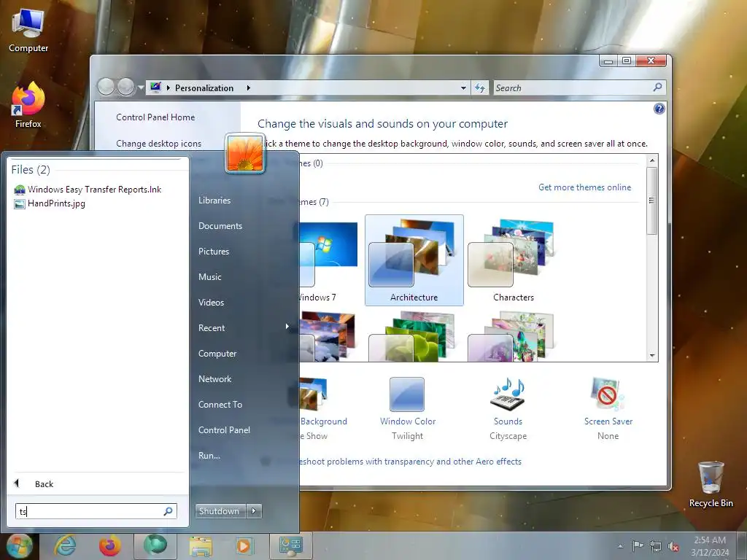
Task: Open Videos from Start menu
Action: [x=211, y=303]
